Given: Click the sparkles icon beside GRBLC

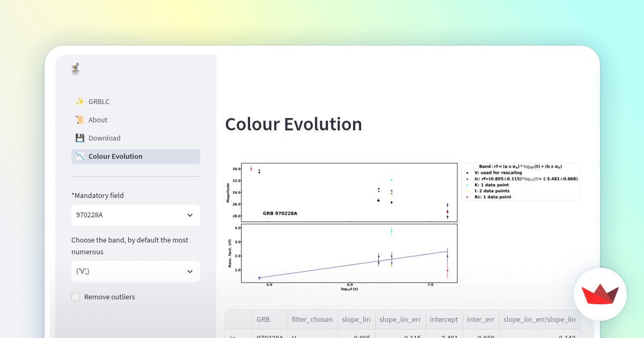Looking at the screenshot, I should coord(79,101).
